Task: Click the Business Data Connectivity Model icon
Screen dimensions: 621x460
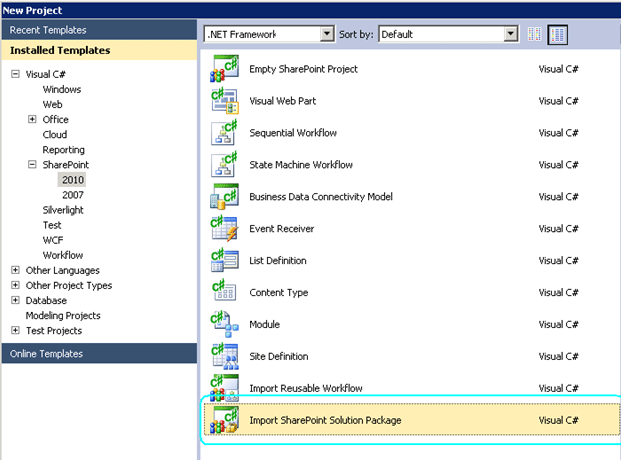Action: pos(224,197)
